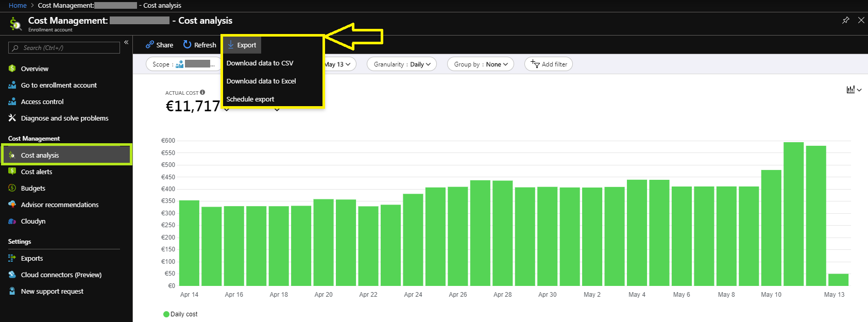Open the Overview sidebar item
Viewport: 868px width, 322px height.
(35, 69)
